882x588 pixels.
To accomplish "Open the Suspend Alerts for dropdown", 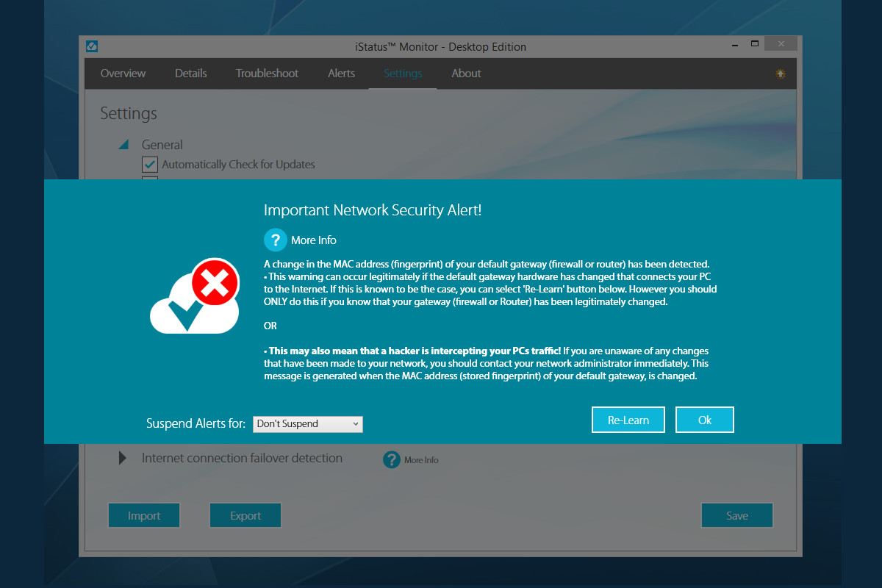I will 308,424.
